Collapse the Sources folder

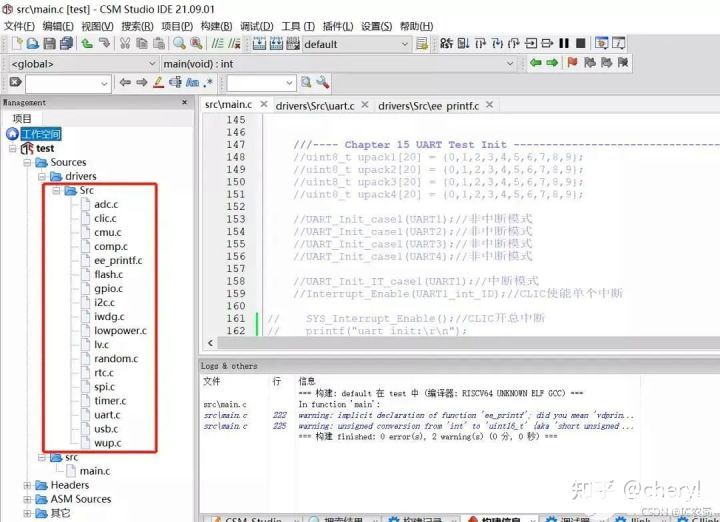pyautogui.click(x=28, y=163)
